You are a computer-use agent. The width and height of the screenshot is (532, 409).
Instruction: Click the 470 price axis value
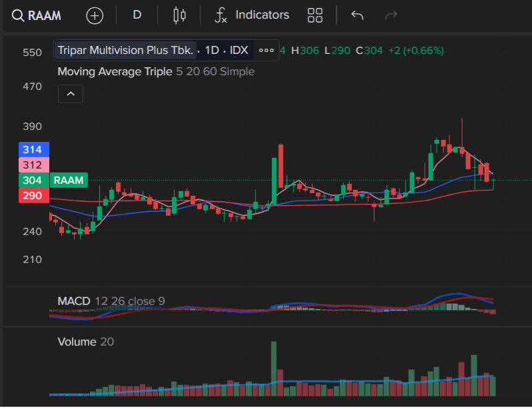tap(32, 87)
